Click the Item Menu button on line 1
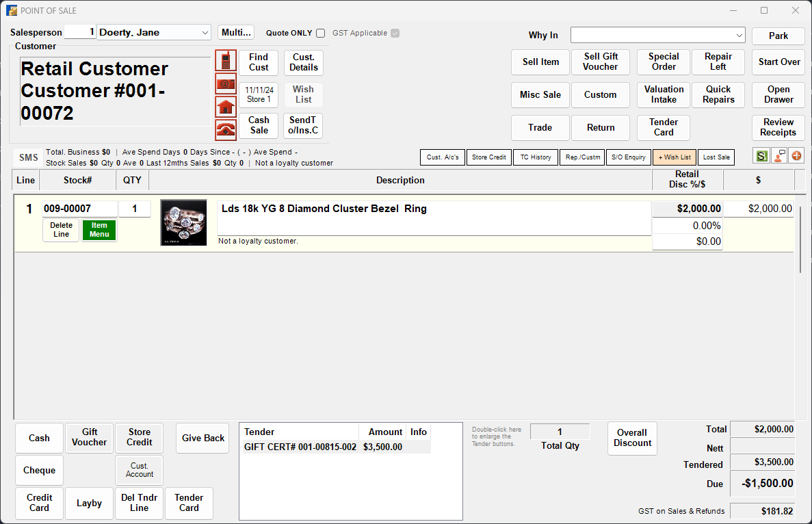This screenshot has width=812, height=524. [99, 230]
